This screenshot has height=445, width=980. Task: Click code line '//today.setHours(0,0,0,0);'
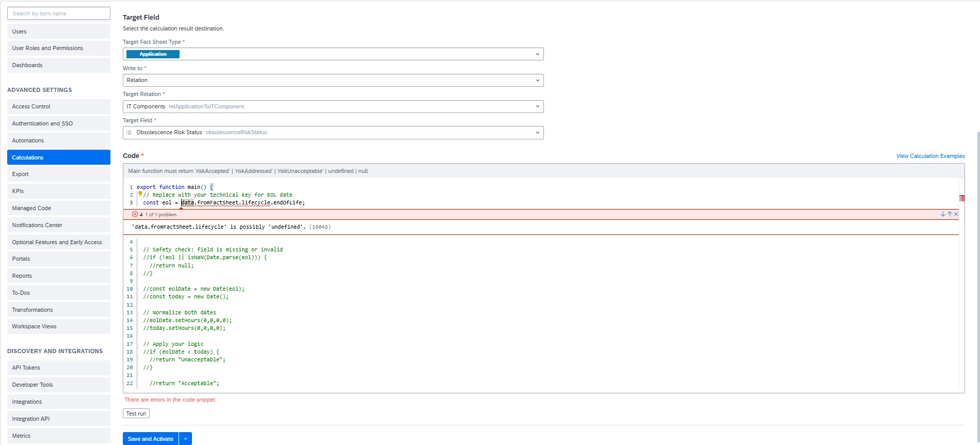pyautogui.click(x=184, y=328)
